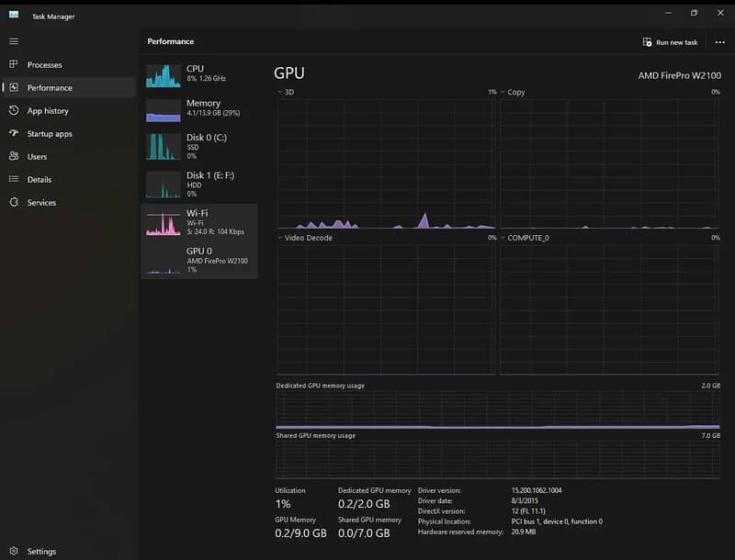This screenshot has width=735, height=560.
Task: Open the Video Decode engine dropdown
Action: pos(280,238)
